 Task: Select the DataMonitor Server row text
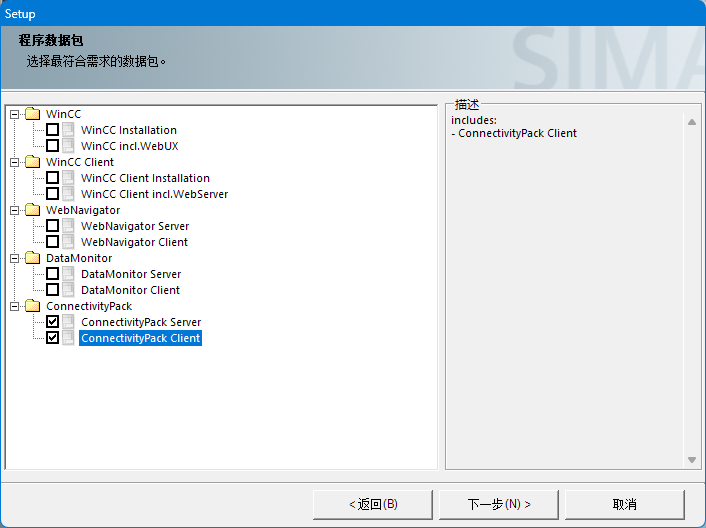click(x=131, y=274)
